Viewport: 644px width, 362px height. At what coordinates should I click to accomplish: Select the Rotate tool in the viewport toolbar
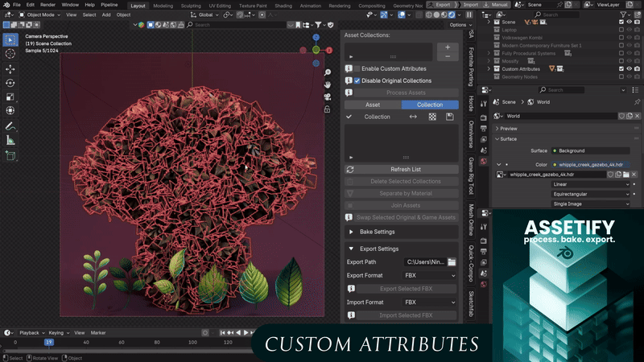coord(10,82)
